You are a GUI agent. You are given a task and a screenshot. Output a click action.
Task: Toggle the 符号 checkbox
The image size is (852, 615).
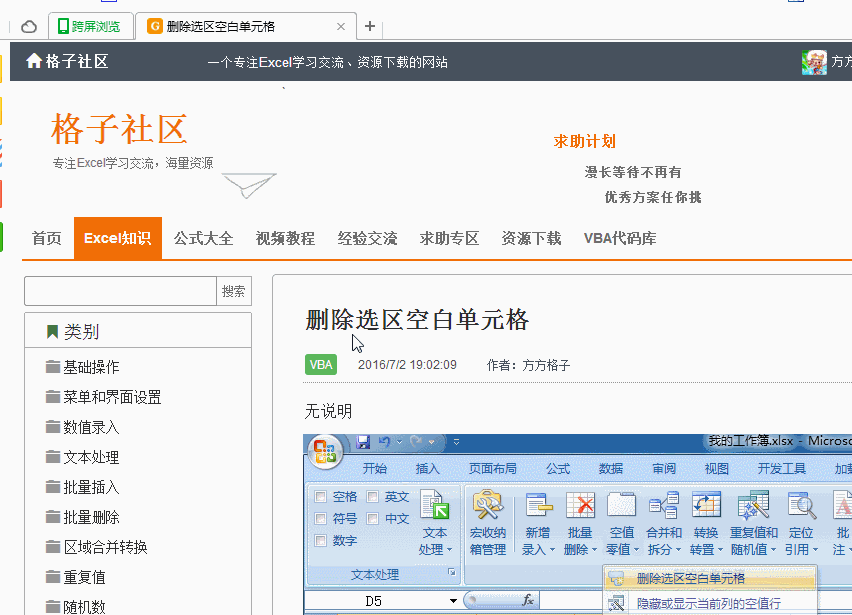(320, 519)
